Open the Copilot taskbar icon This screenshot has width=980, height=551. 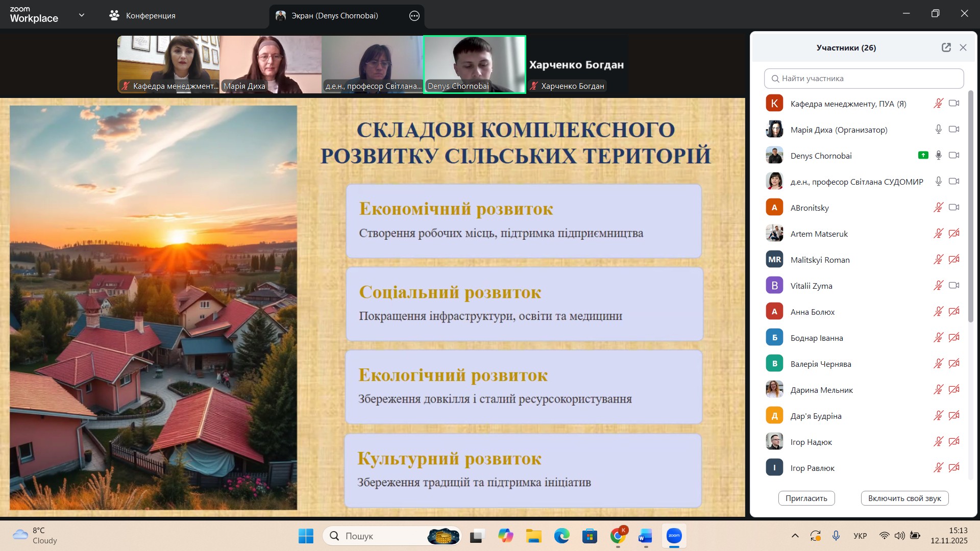pyautogui.click(x=505, y=536)
